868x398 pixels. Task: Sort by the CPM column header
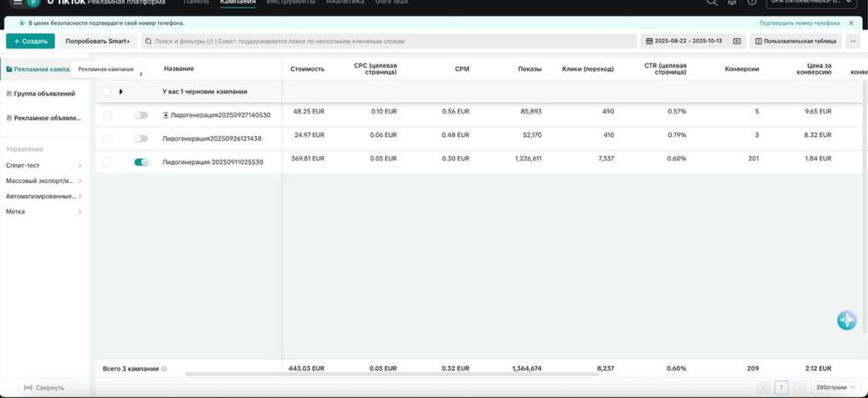462,69
